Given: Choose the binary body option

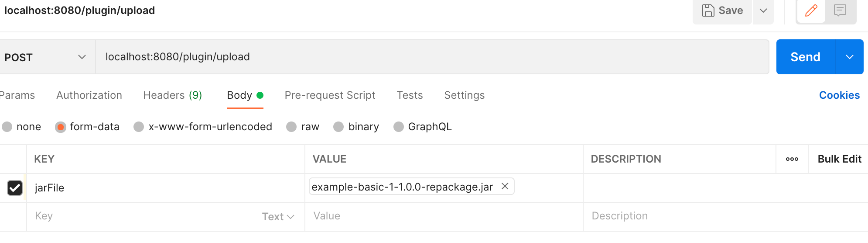Looking at the screenshot, I should (338, 127).
